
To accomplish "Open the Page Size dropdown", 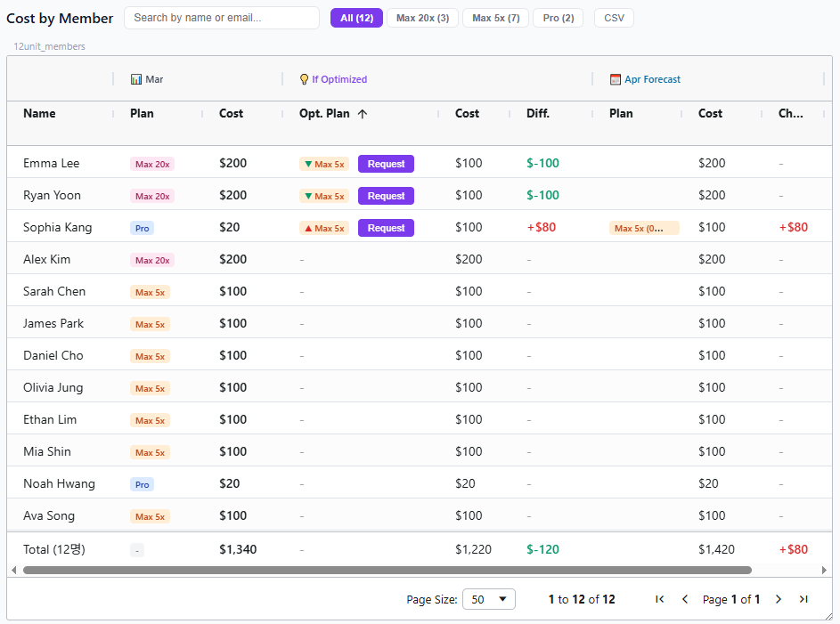I will coord(489,599).
